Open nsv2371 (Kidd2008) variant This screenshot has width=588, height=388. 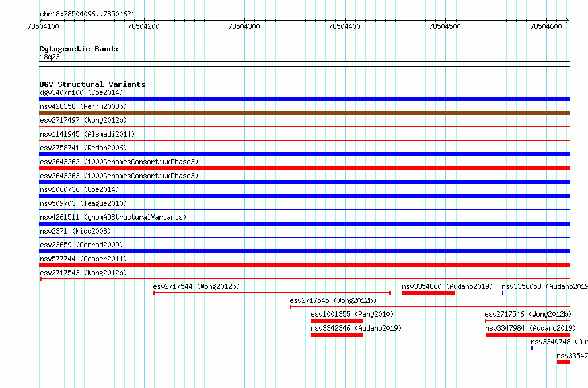point(75,231)
